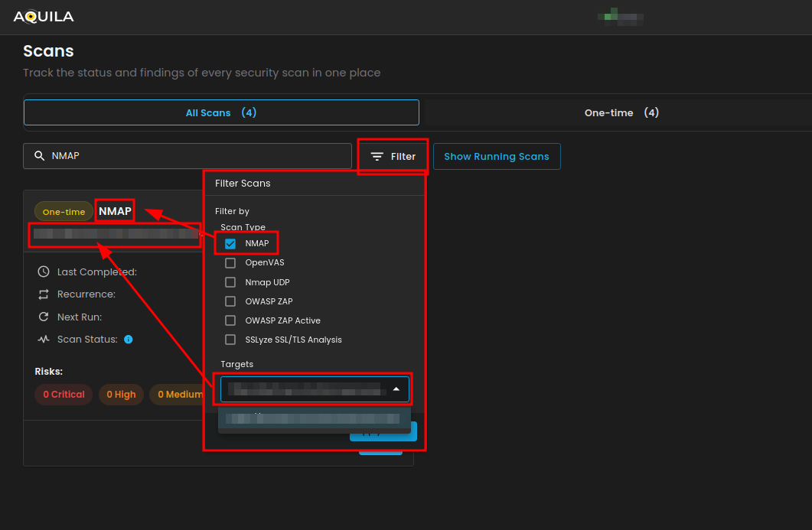The height and width of the screenshot is (530, 812).
Task: Tick the SSLyze SSL/TLS Analysis checkbox
Action: [x=230, y=340]
